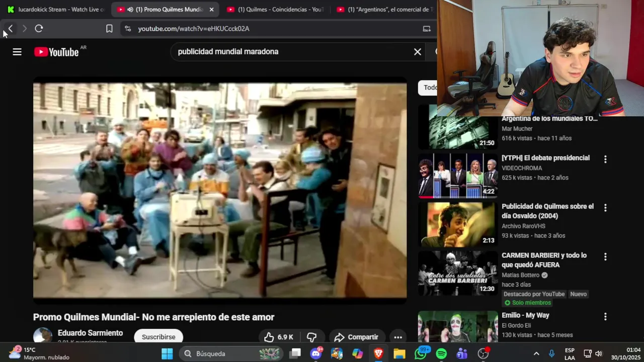The width and height of the screenshot is (644, 362).
Task: Open the Emilio My Way thumbnail
Action: coord(458,327)
